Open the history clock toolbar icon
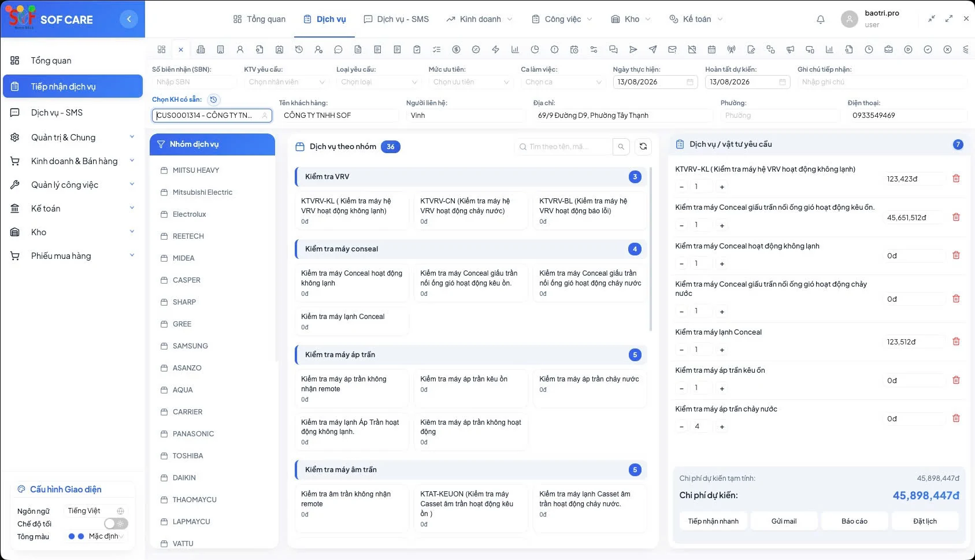 299,50
